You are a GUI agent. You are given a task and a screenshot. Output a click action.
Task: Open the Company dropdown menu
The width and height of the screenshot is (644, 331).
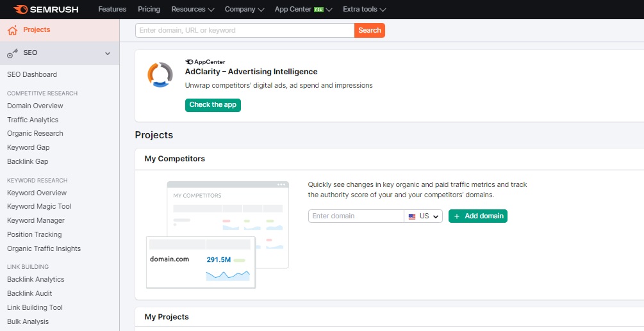[244, 9]
